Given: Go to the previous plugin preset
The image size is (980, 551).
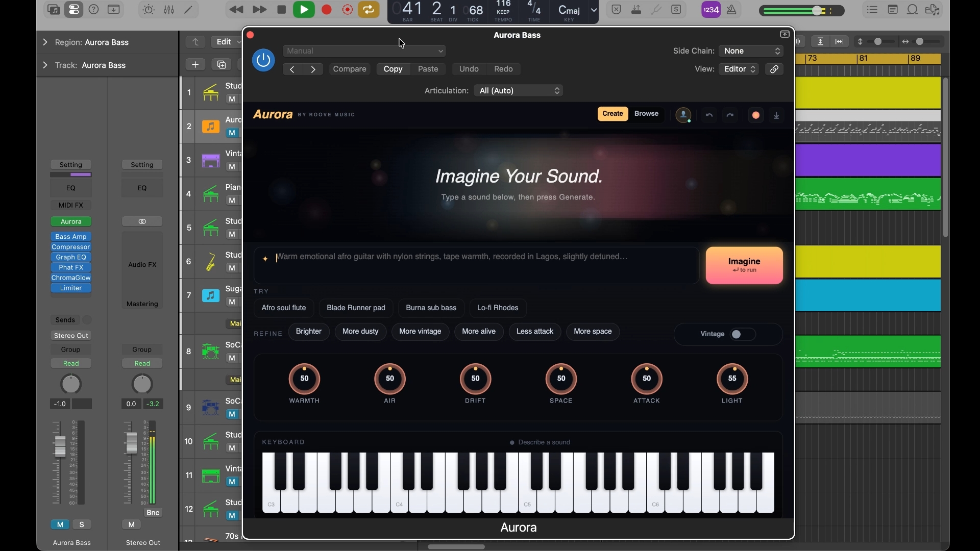Looking at the screenshot, I should tap(292, 69).
